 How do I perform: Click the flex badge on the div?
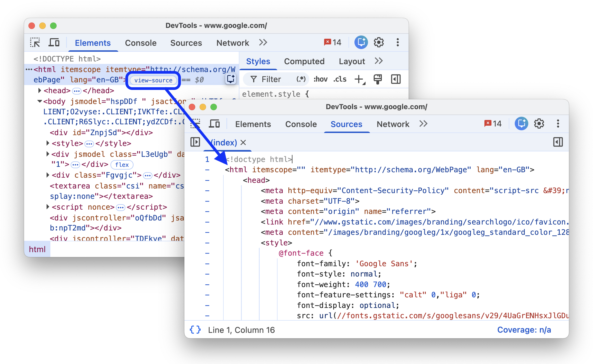tap(122, 165)
